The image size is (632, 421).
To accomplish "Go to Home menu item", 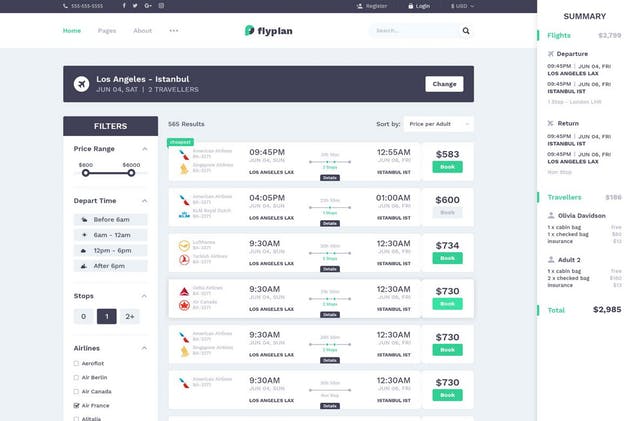I will (x=72, y=31).
